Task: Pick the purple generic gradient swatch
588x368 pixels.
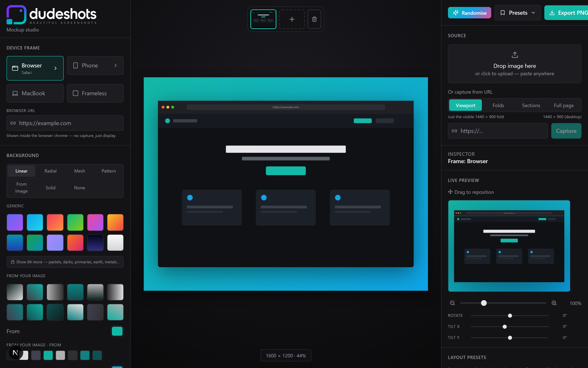Action: click(x=15, y=222)
